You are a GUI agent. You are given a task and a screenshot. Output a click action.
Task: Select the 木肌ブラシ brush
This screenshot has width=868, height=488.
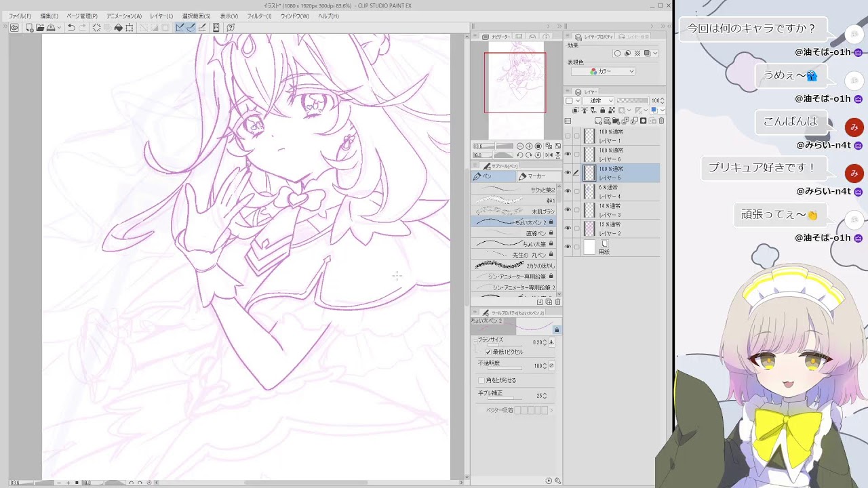point(513,211)
